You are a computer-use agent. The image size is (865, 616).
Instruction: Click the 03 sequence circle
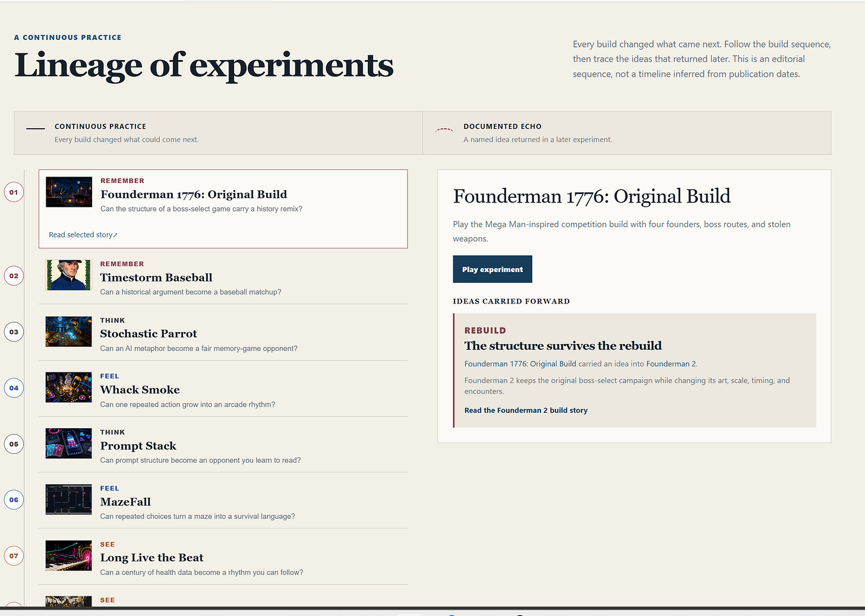pos(14,332)
